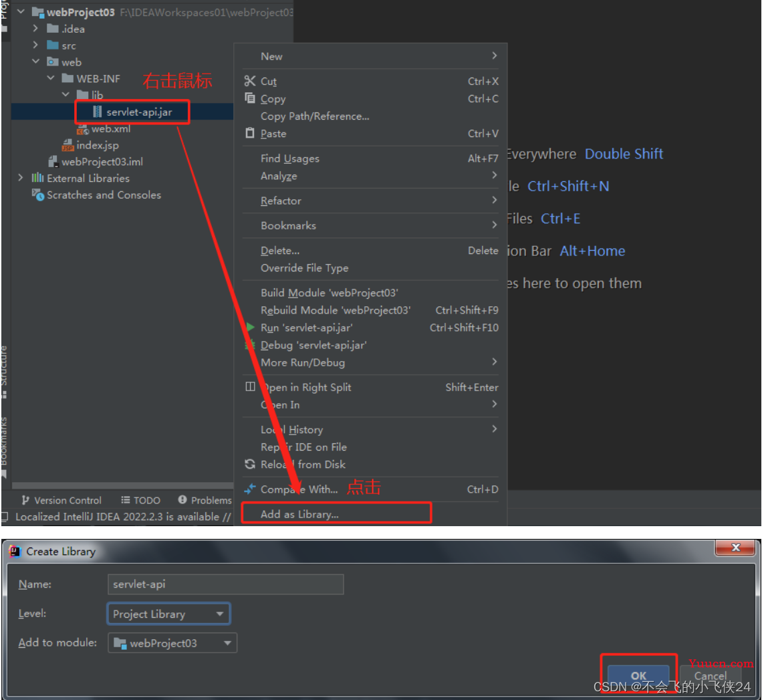Collapse the WEB-INF folder
Screen dimensions: 762x700
[51, 78]
